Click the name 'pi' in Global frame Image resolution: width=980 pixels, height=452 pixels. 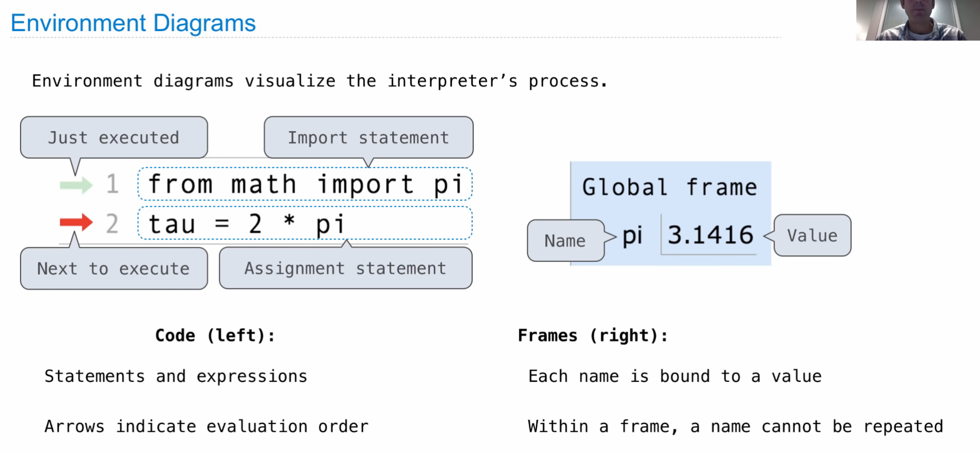tap(632, 235)
